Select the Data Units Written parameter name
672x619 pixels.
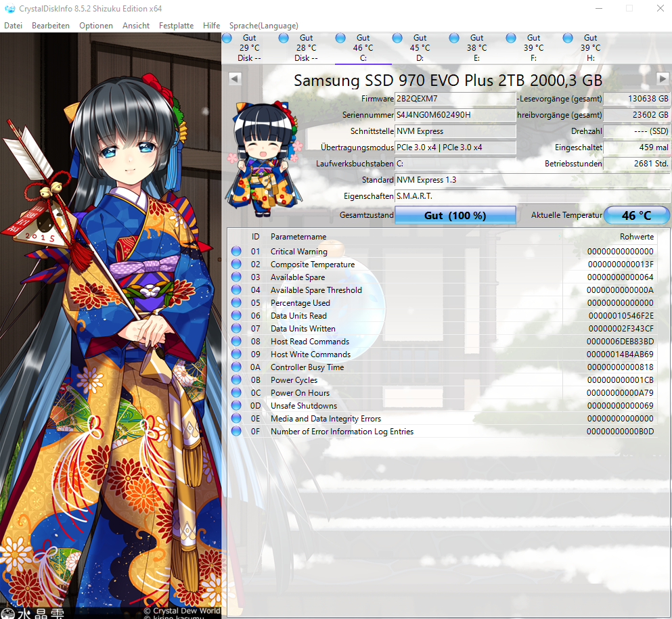303,329
